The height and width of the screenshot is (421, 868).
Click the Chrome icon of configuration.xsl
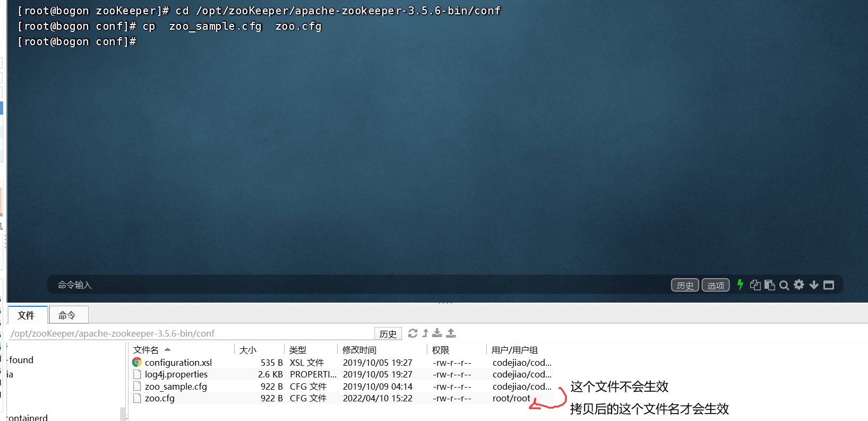137,362
